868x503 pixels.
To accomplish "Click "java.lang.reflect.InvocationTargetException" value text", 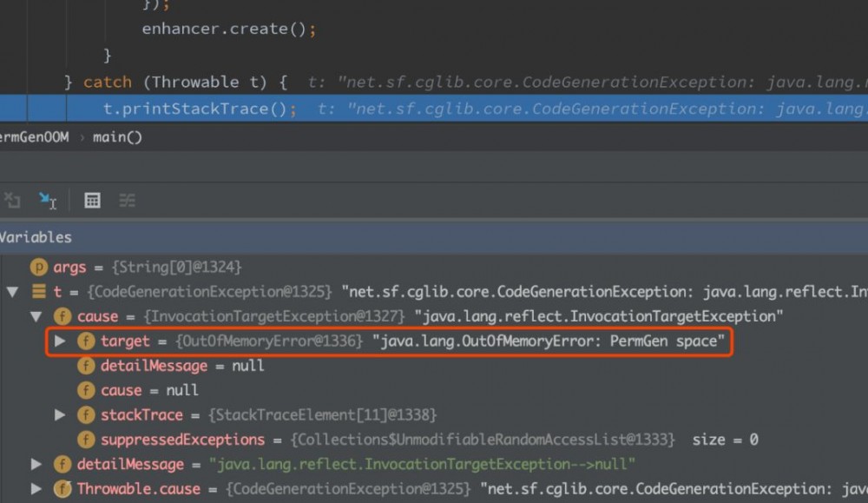I will [x=598, y=316].
